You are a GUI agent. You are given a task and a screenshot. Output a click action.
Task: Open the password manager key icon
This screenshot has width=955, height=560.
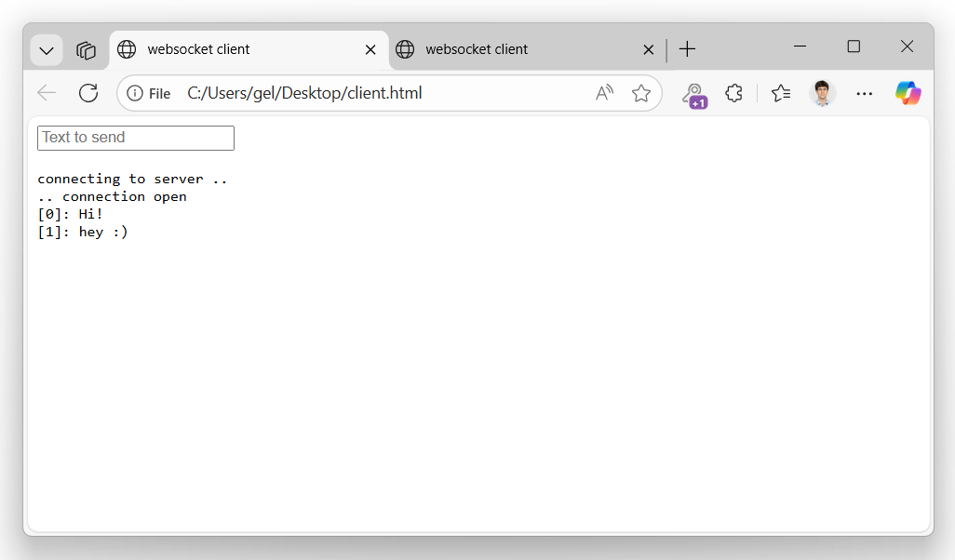tap(693, 94)
